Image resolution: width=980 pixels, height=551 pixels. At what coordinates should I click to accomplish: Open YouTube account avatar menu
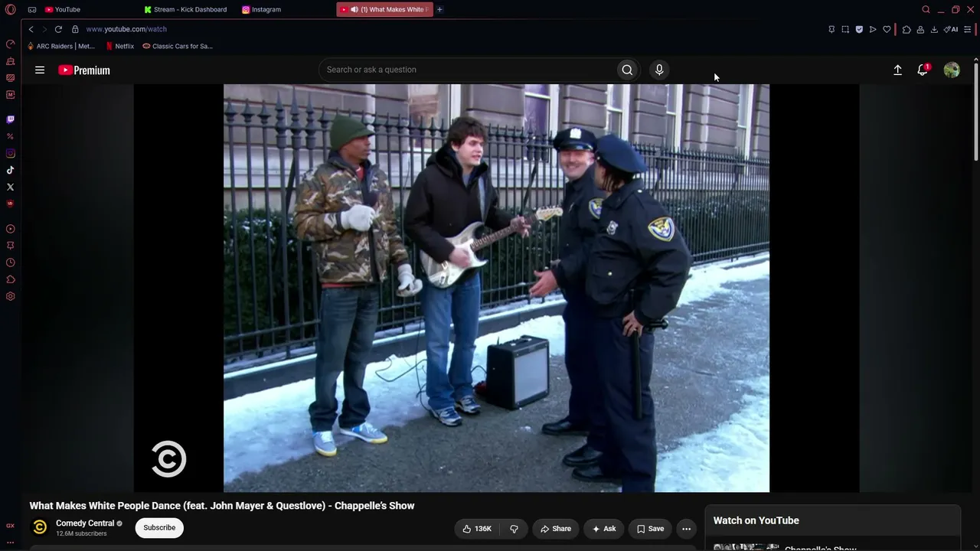[x=952, y=70]
